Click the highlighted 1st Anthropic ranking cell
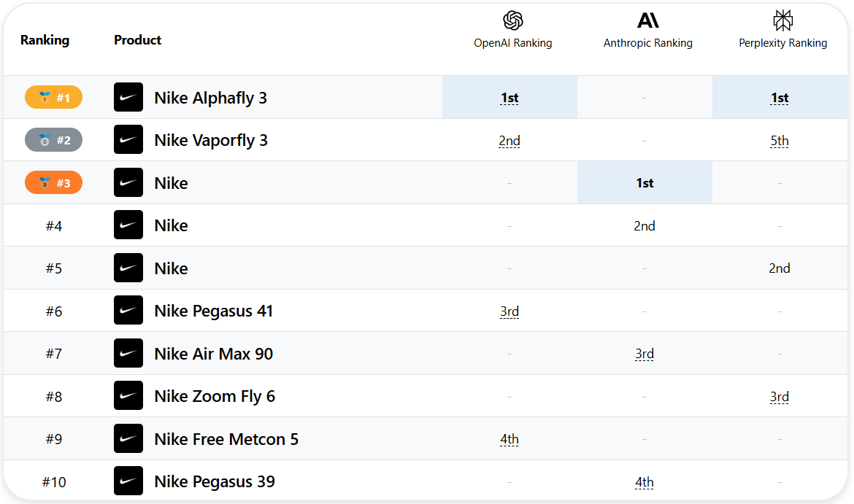The image size is (854, 504). point(645,183)
